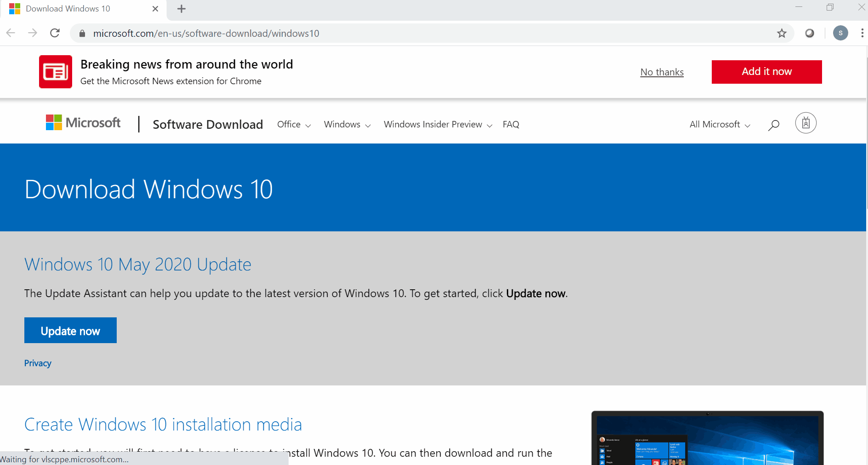The image size is (868, 465).
Task: Bookmark this page with the star icon
Action: point(782,33)
